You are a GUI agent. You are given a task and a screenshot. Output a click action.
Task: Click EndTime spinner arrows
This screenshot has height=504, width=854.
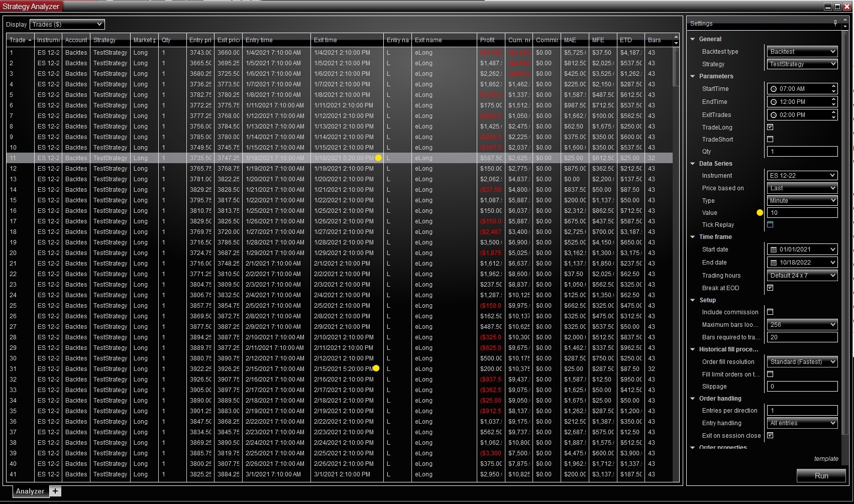(x=833, y=102)
